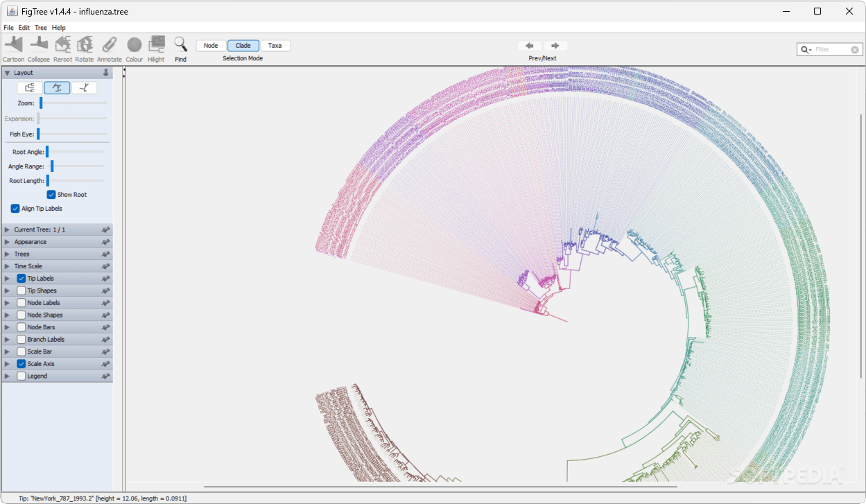866x504 pixels.
Task: Disable the Tip Labels checkbox
Action: (x=21, y=278)
